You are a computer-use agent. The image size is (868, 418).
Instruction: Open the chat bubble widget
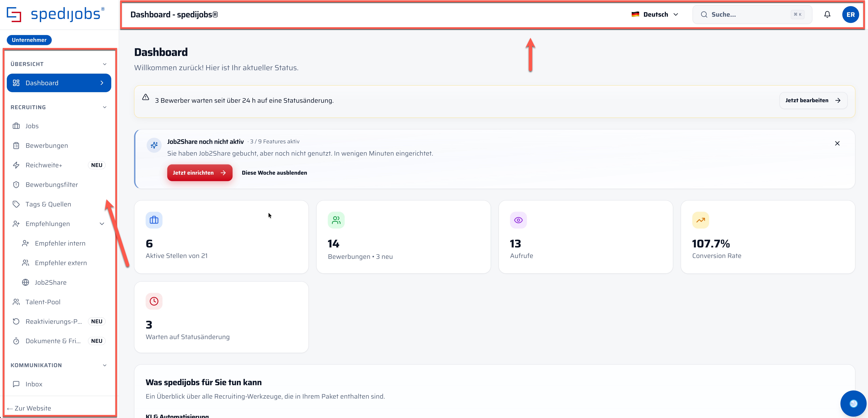click(853, 403)
